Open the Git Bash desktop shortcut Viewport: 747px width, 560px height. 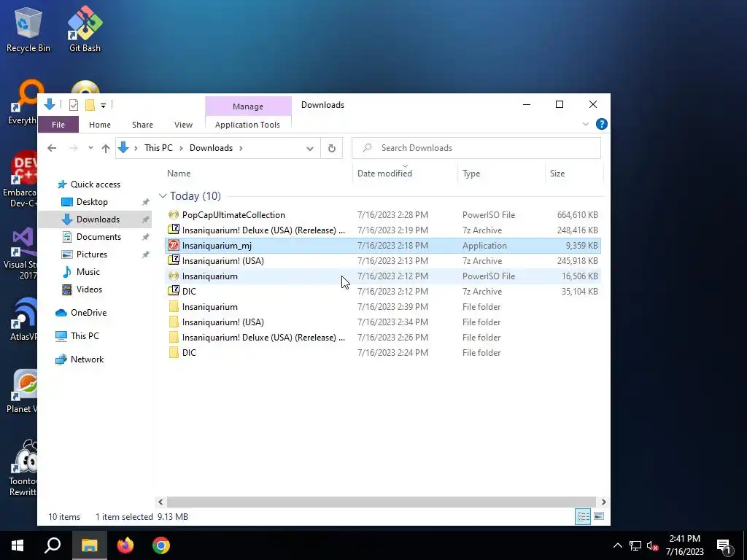coord(85,29)
